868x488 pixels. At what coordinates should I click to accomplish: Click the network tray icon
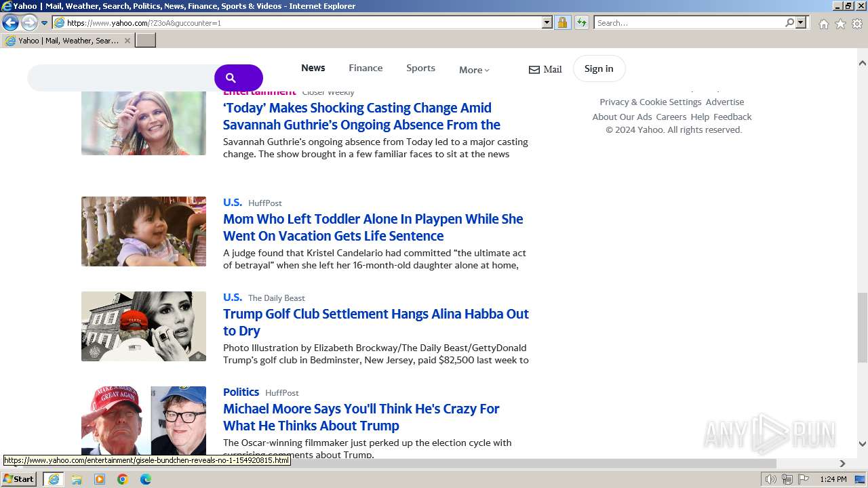787,479
